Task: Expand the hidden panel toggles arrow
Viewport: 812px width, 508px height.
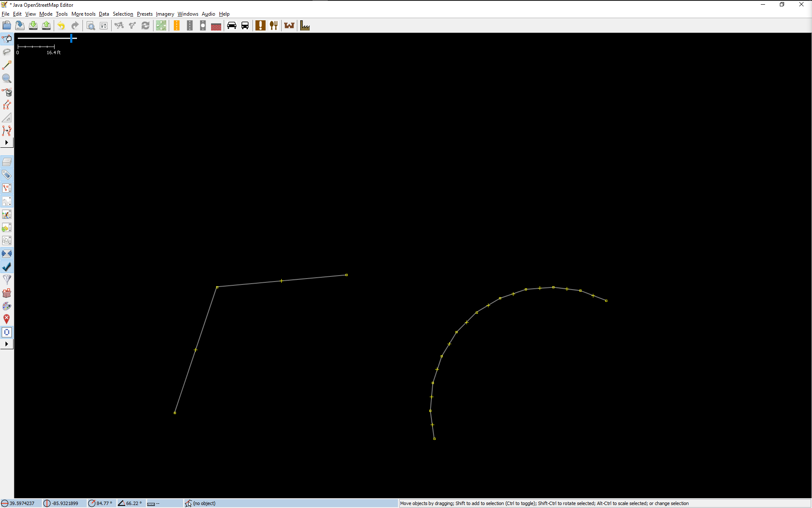Action: click(7, 344)
